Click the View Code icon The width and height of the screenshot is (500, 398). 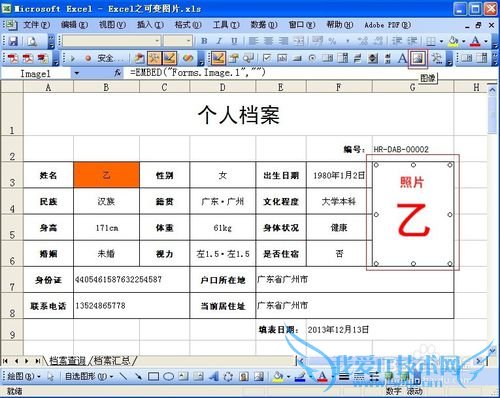(x=248, y=59)
